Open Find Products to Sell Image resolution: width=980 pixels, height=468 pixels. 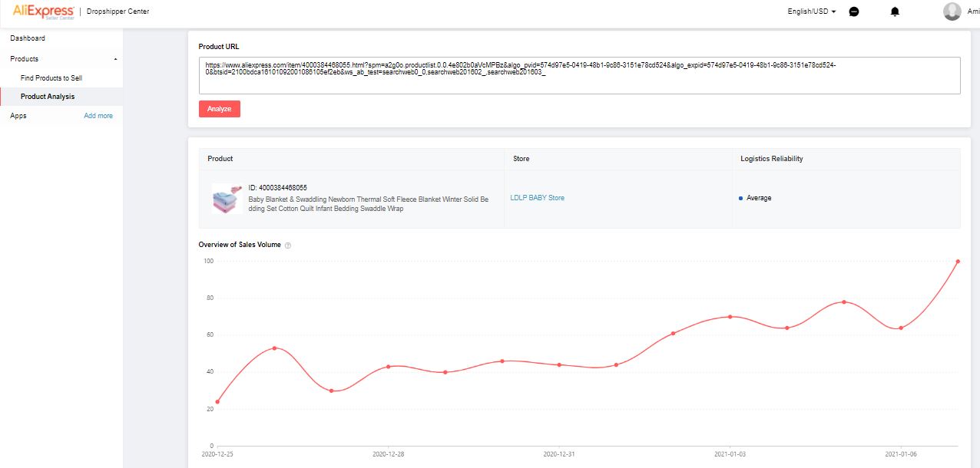[x=51, y=78]
